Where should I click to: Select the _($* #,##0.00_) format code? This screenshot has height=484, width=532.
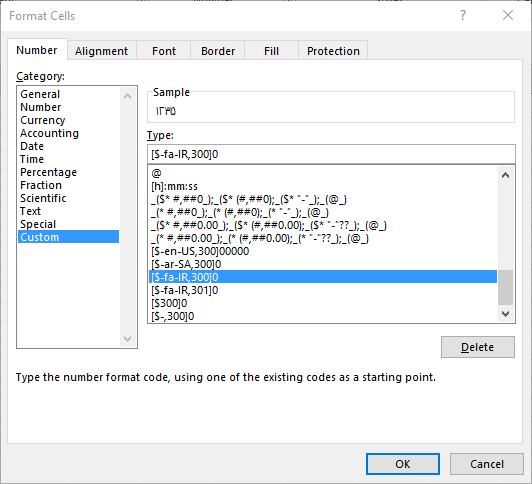click(x=323, y=225)
